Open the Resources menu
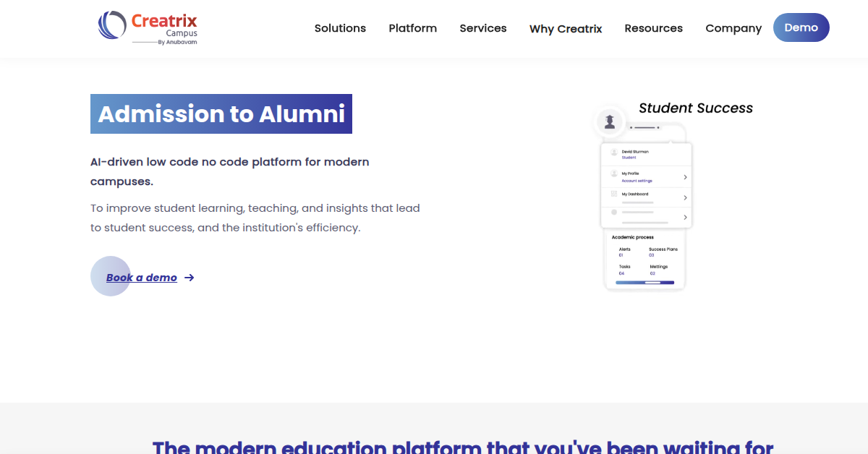 (x=653, y=28)
